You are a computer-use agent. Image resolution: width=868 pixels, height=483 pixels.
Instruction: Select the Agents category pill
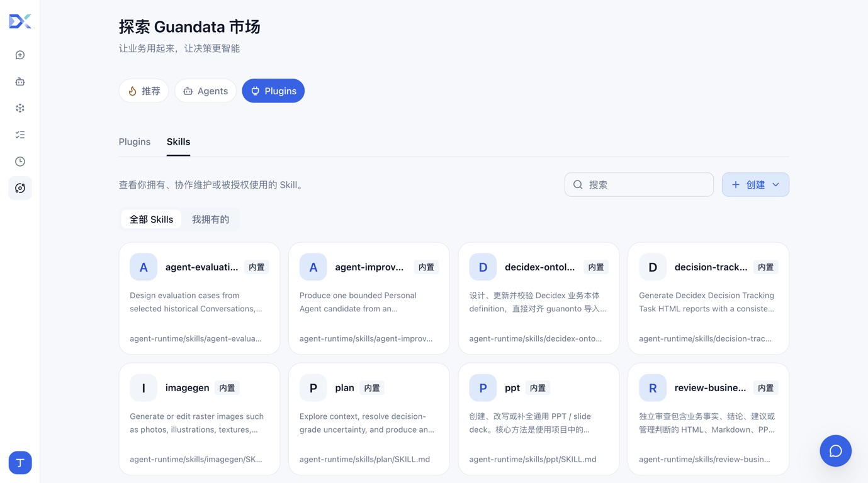(205, 91)
